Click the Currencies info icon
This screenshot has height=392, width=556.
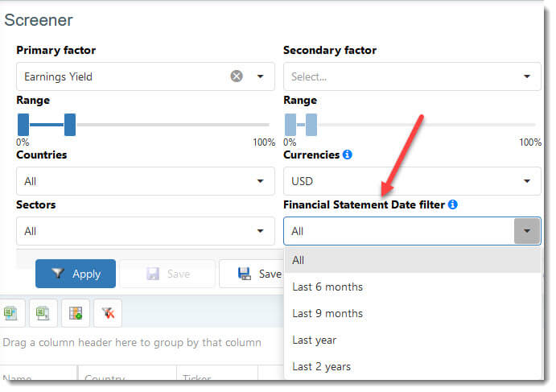[x=347, y=155]
